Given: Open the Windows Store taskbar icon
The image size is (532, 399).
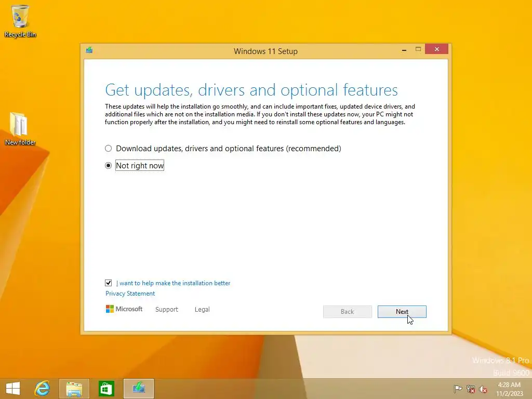Looking at the screenshot, I should click(106, 389).
